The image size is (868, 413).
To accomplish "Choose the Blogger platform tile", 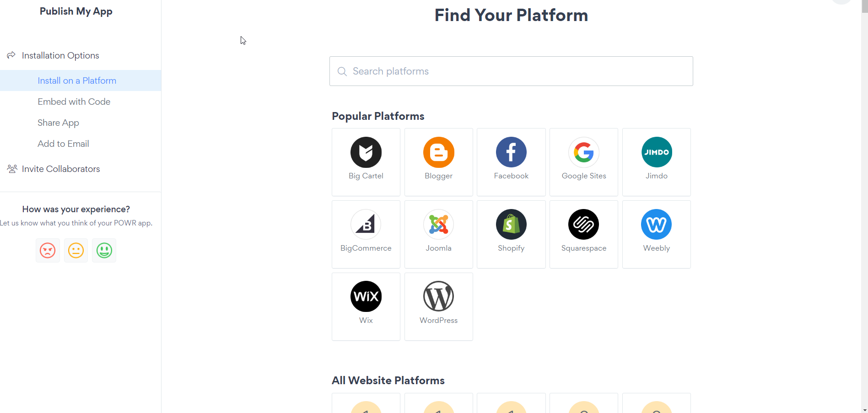I will (438, 162).
